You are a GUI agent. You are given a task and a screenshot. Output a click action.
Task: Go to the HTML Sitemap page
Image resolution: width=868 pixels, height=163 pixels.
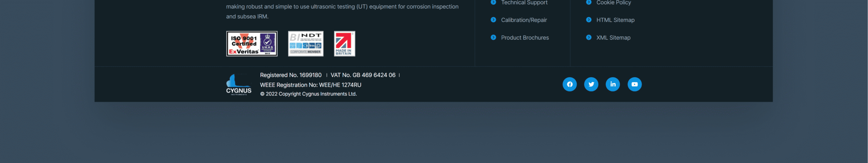615,20
